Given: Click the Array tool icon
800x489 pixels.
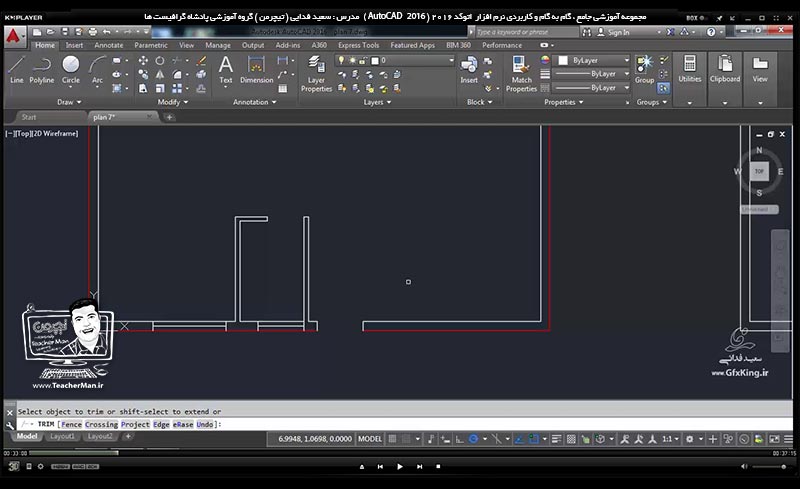Looking at the screenshot, I should point(177,88).
